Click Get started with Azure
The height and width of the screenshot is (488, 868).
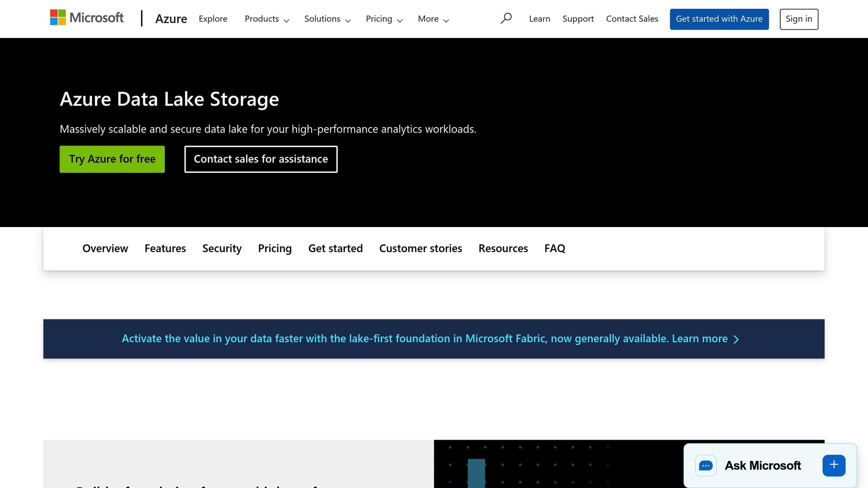point(719,19)
